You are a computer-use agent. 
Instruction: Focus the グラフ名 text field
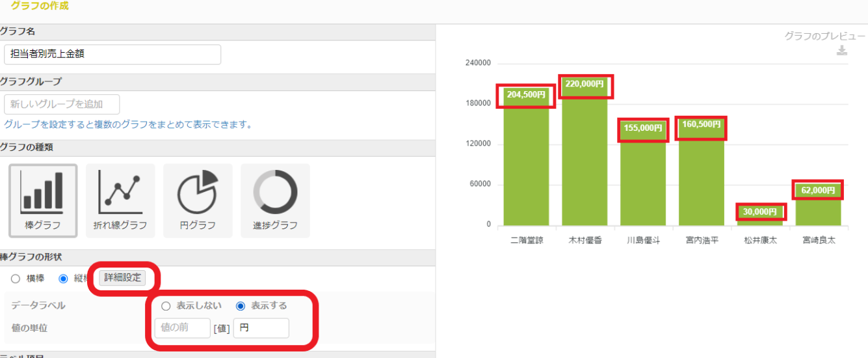pyautogui.click(x=112, y=55)
